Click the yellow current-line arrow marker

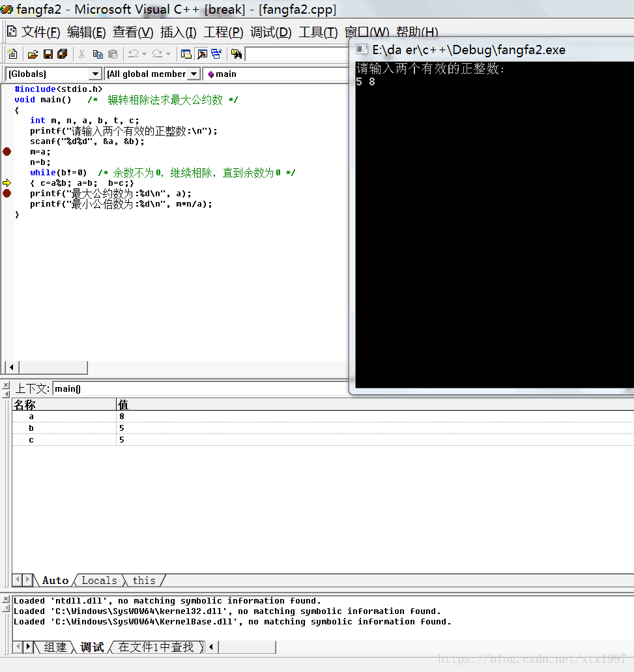tap(7, 183)
